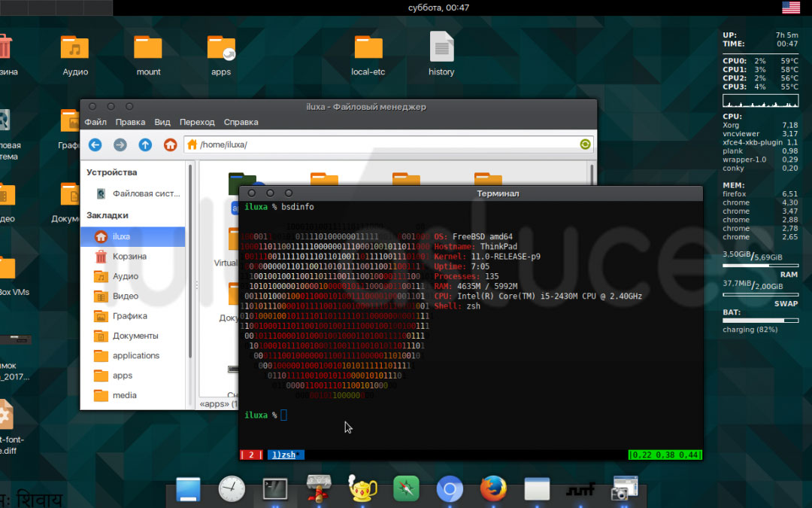Click the Home button in file manager toolbar
This screenshot has height=508, width=812.
click(x=171, y=144)
